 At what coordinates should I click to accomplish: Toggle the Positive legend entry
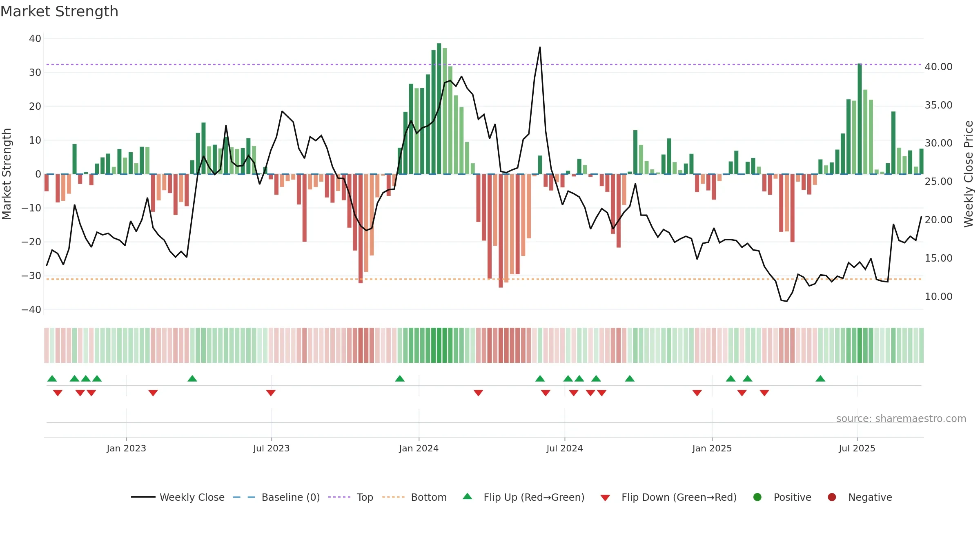coord(782,497)
